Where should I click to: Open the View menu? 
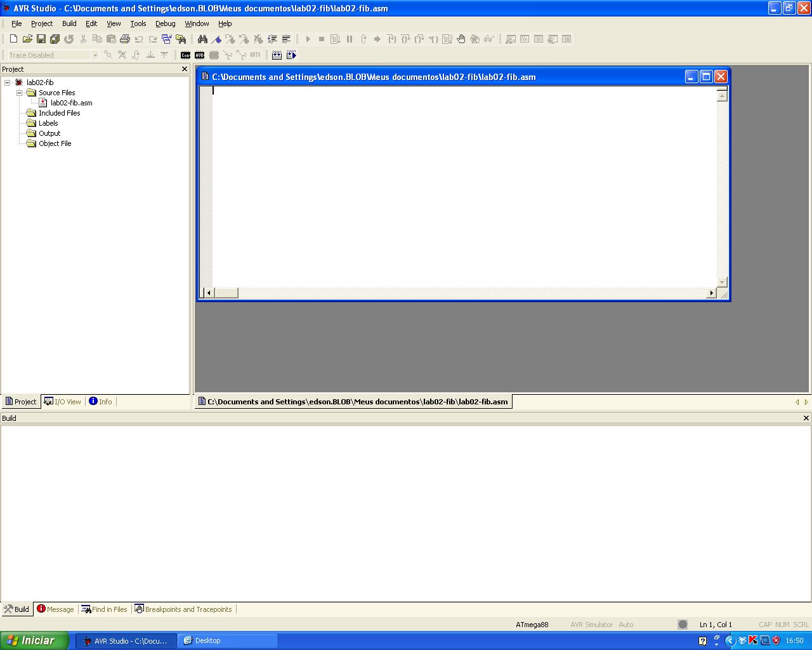pos(114,23)
